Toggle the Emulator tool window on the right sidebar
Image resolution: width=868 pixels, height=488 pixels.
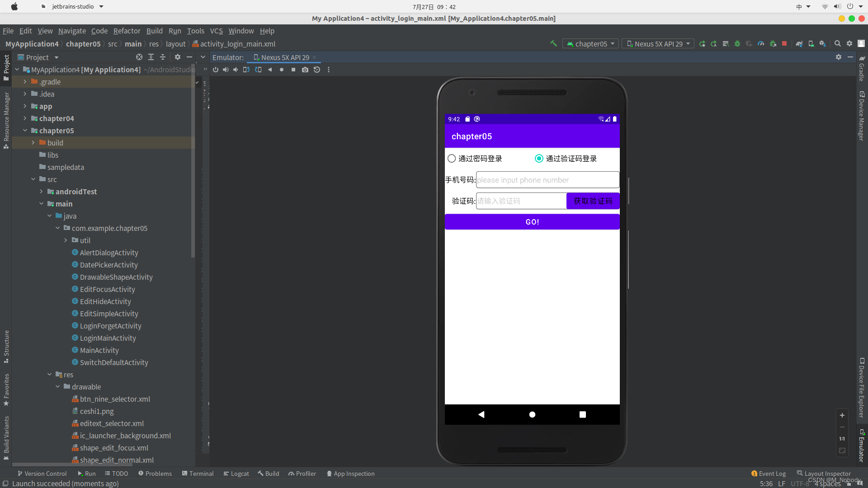pyautogui.click(x=862, y=445)
